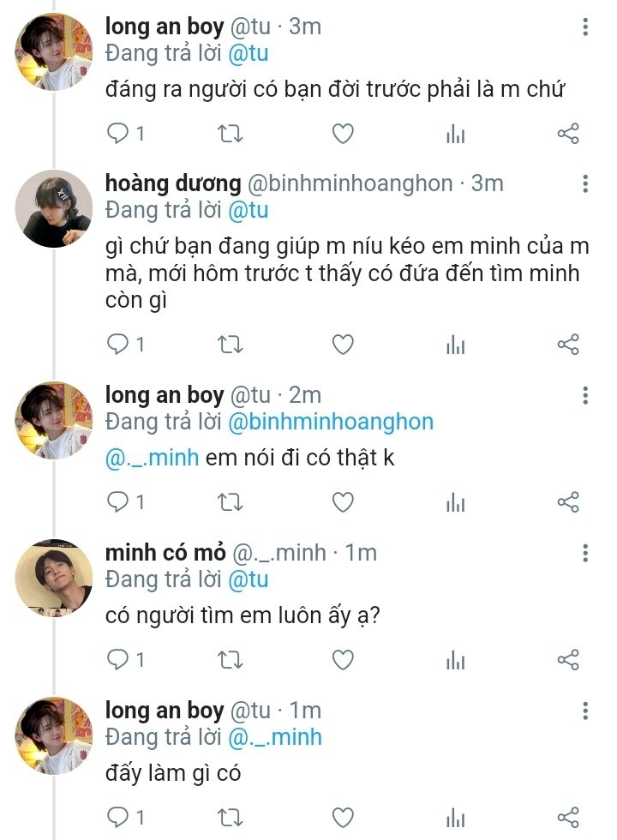The image size is (617, 840).
Task: Open minh có mỏ's profile picture
Action: coord(56,578)
